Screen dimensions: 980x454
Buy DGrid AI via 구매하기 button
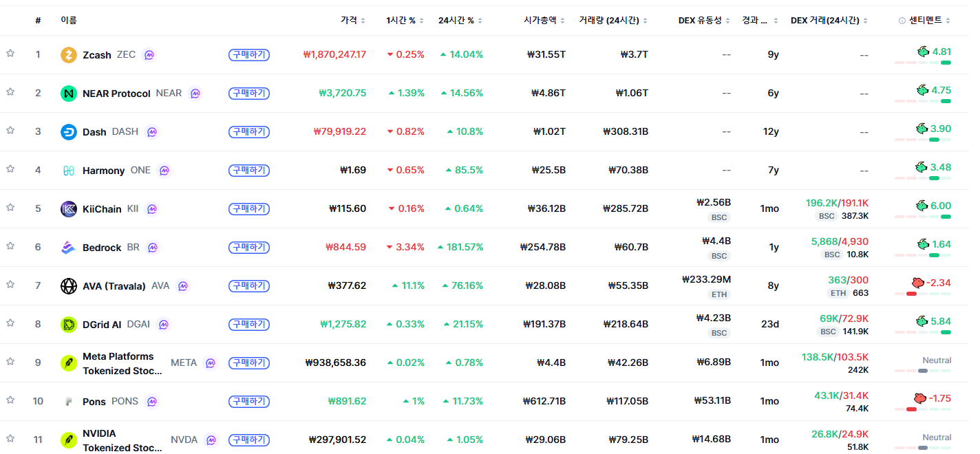pos(249,324)
